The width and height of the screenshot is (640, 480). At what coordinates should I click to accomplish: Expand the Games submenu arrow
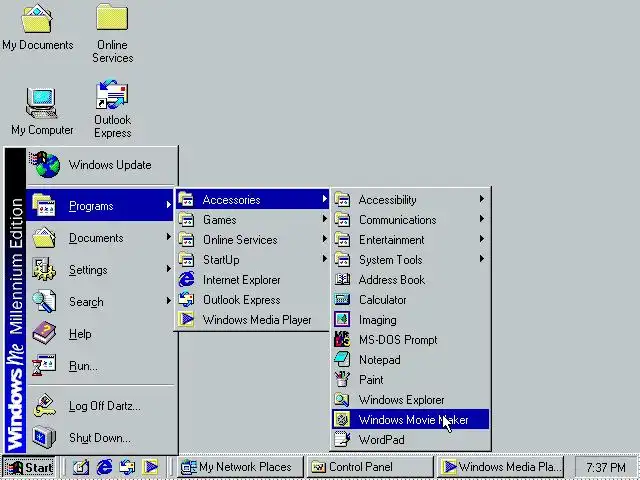324,219
